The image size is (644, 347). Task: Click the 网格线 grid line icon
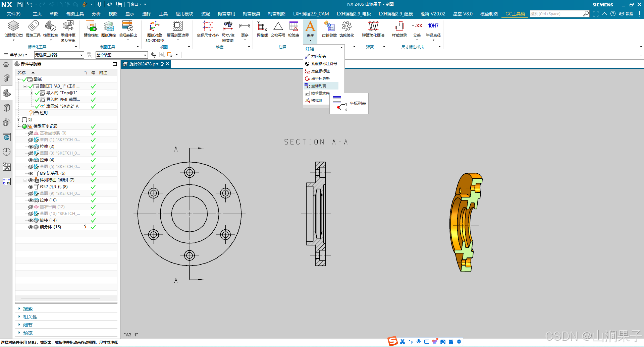pos(262,29)
